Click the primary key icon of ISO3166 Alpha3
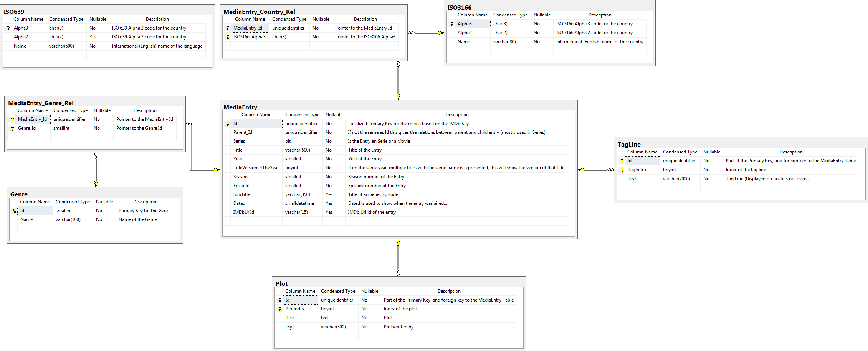The height and width of the screenshot is (351, 868). coord(452,24)
